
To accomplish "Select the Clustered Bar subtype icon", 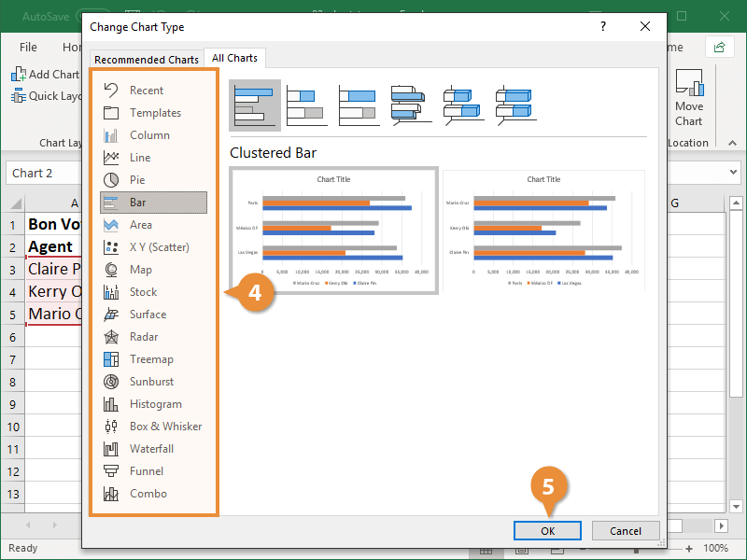I will 255,105.
